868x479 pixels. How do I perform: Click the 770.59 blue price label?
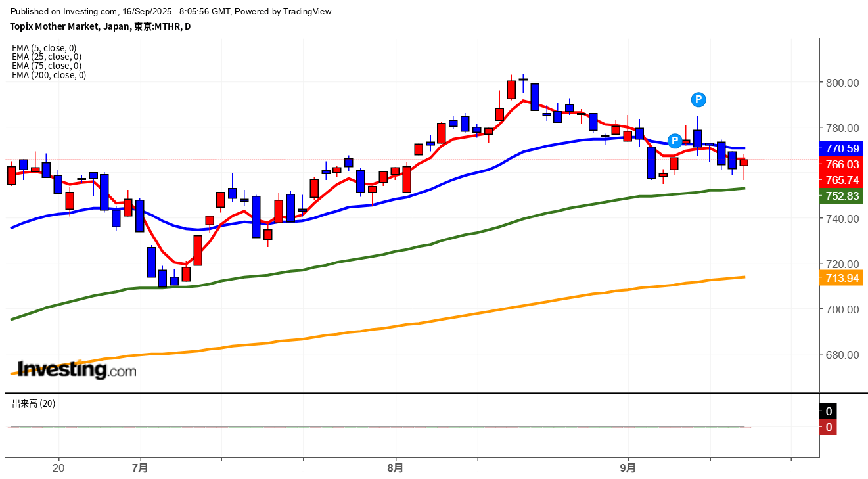[842, 148]
